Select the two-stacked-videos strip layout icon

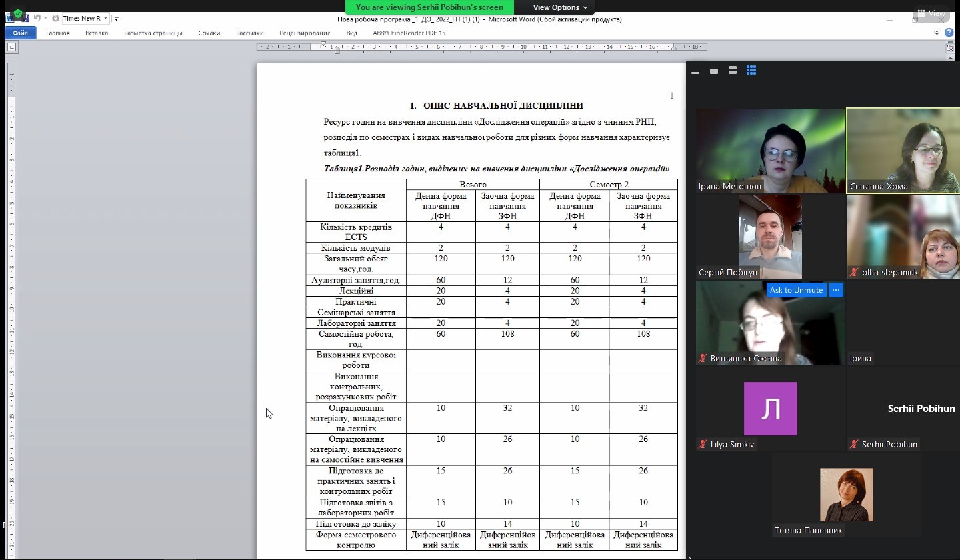click(x=732, y=71)
